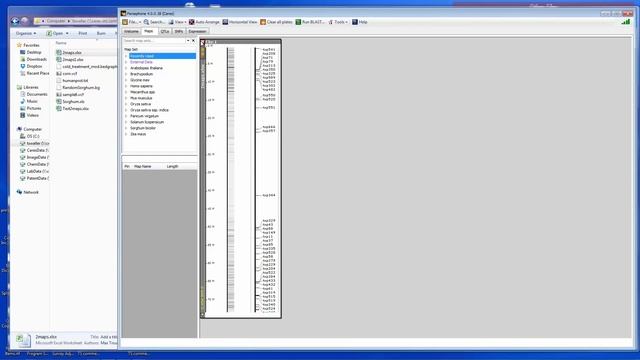Viewport: 640px width, 360px height.
Task: Open the Tools toolbar dropdown
Action: tap(338, 22)
